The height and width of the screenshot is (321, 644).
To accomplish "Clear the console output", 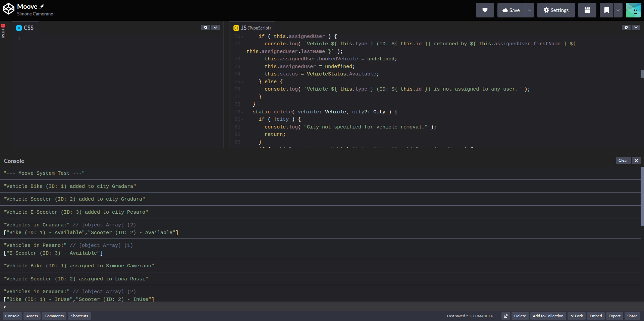I will [623, 160].
